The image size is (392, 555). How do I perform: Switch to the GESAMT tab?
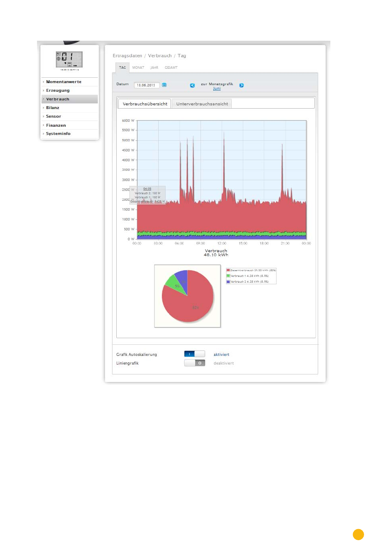pyautogui.click(x=171, y=67)
